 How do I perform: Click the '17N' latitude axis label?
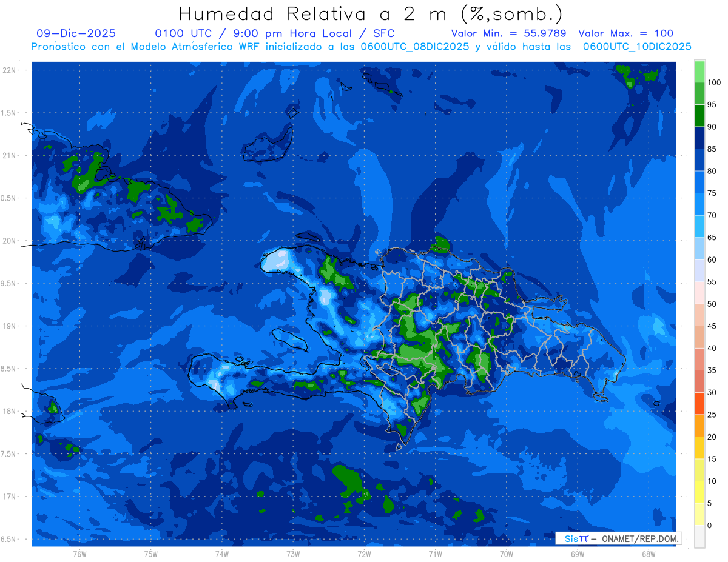point(9,497)
